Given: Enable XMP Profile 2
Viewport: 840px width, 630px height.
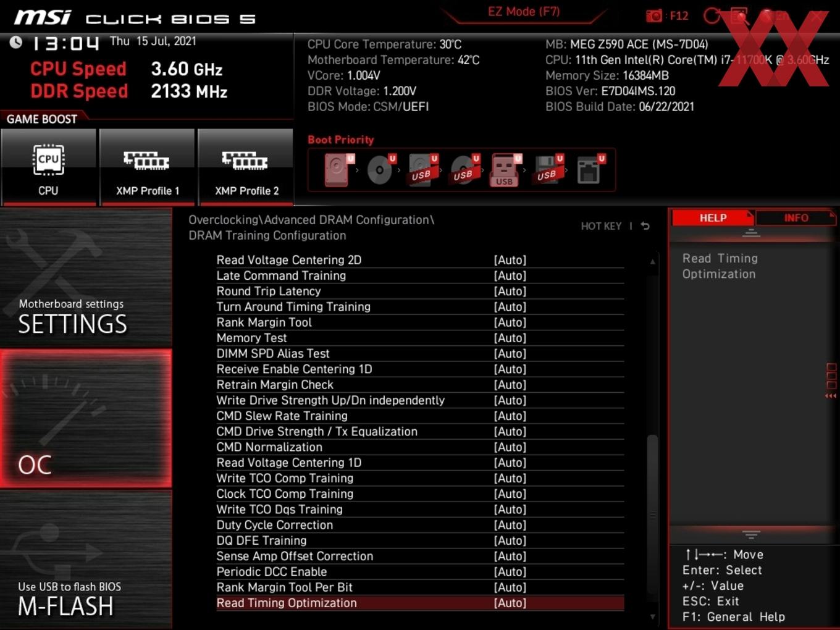Looking at the screenshot, I should click(246, 167).
